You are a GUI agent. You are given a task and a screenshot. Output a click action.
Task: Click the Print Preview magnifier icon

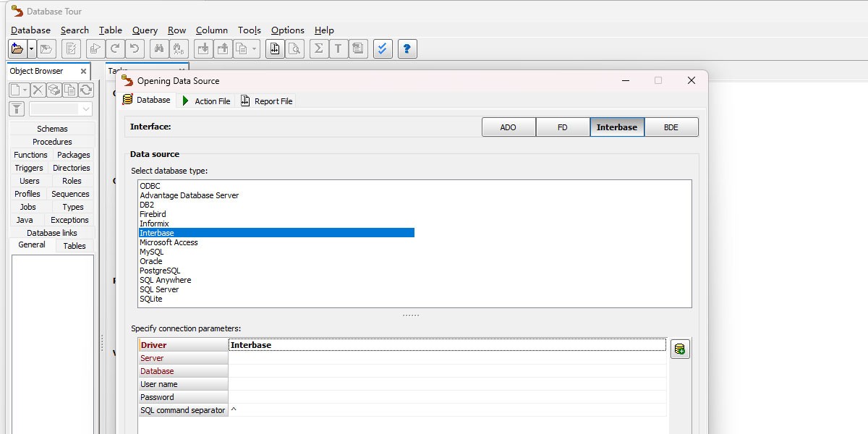(294, 49)
